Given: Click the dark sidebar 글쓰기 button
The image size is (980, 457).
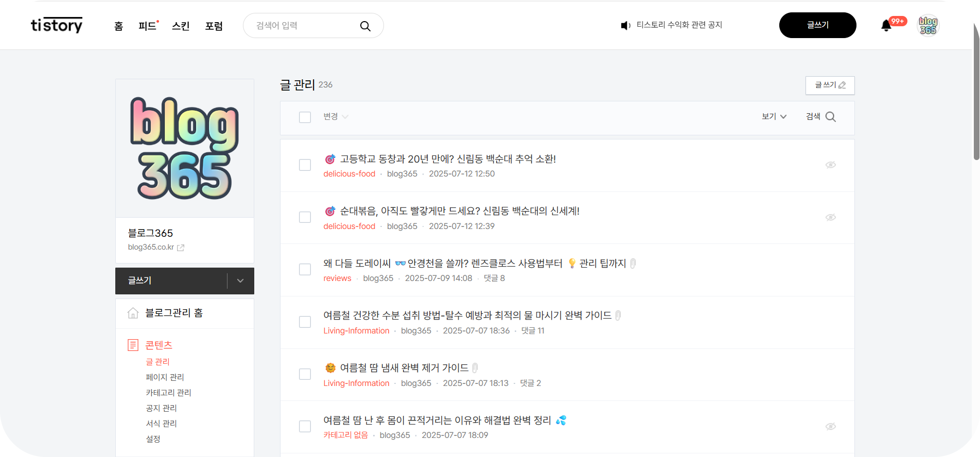Looking at the screenshot, I should coord(171,281).
